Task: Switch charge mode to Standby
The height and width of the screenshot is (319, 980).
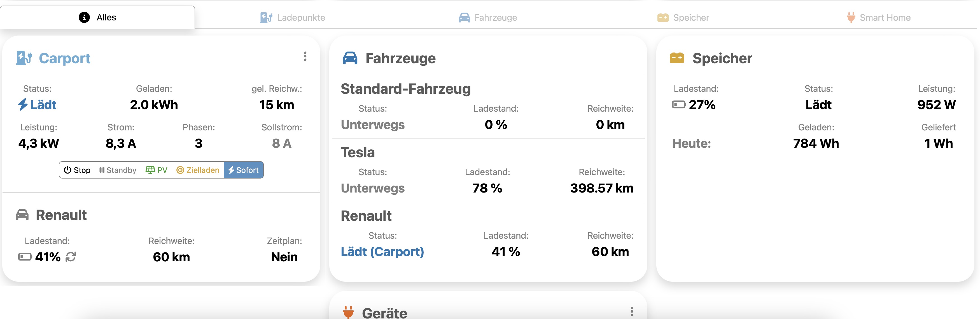Action: (x=118, y=170)
